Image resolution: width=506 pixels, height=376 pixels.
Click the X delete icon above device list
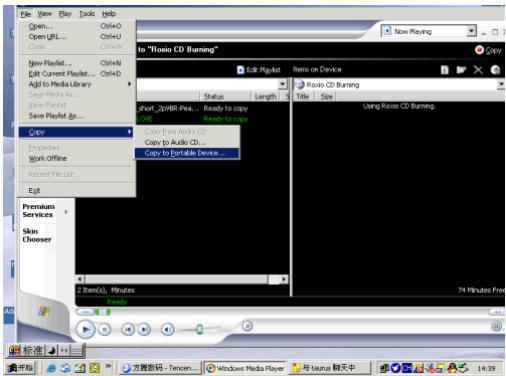click(478, 70)
